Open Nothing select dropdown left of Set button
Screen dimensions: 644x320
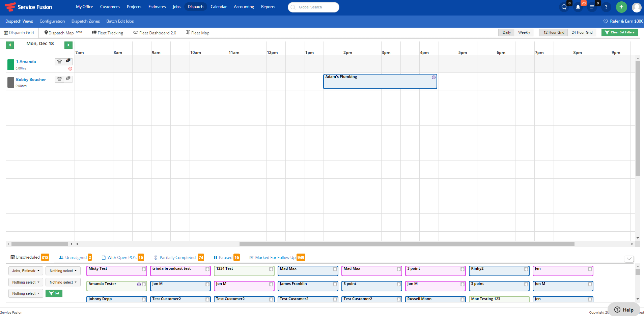26,293
